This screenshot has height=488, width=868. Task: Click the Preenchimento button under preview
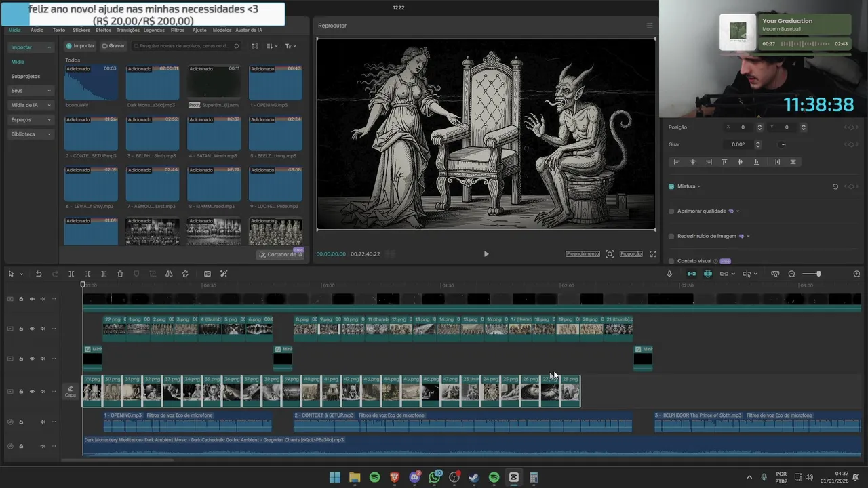[x=583, y=254]
